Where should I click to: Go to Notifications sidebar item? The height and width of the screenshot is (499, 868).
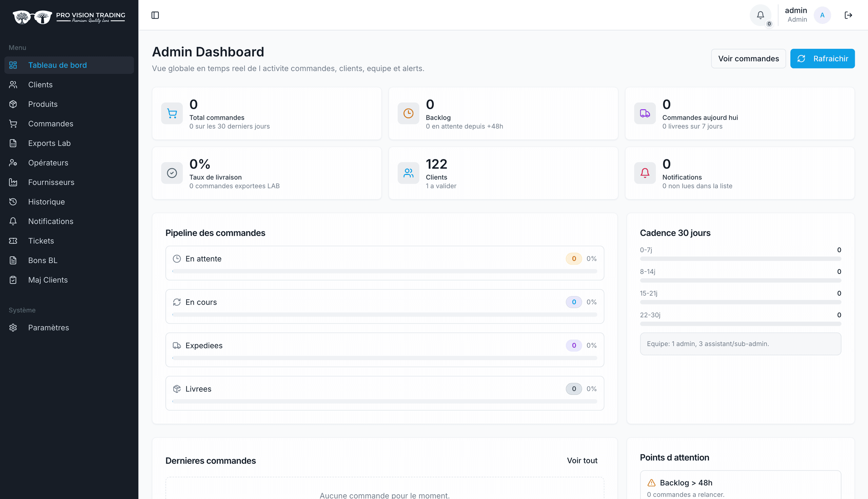69,221
